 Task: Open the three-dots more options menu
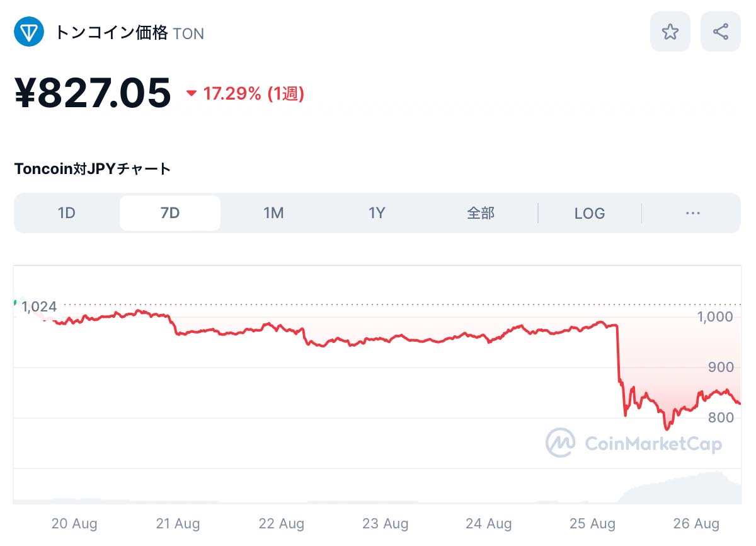693,213
